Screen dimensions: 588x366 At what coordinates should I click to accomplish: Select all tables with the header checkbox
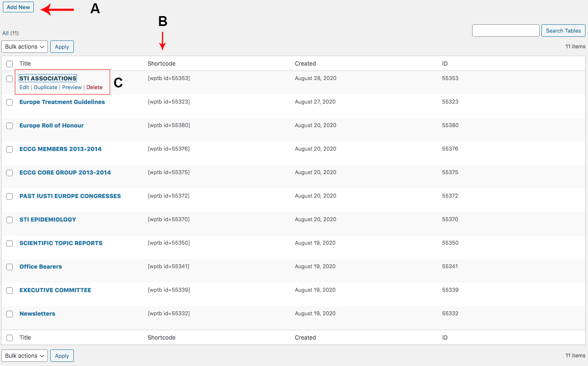[9, 64]
